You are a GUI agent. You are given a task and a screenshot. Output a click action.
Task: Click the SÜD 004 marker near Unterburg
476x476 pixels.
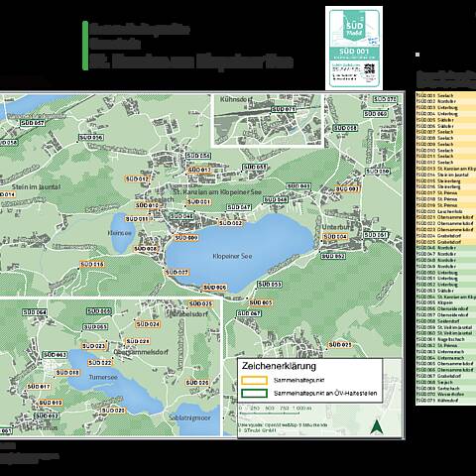click(x=335, y=237)
